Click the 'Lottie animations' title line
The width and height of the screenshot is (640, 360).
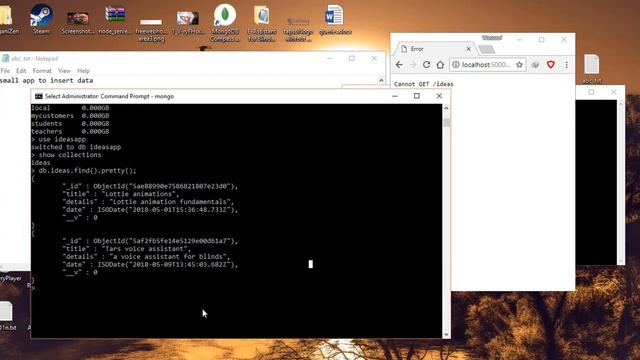click(121, 194)
